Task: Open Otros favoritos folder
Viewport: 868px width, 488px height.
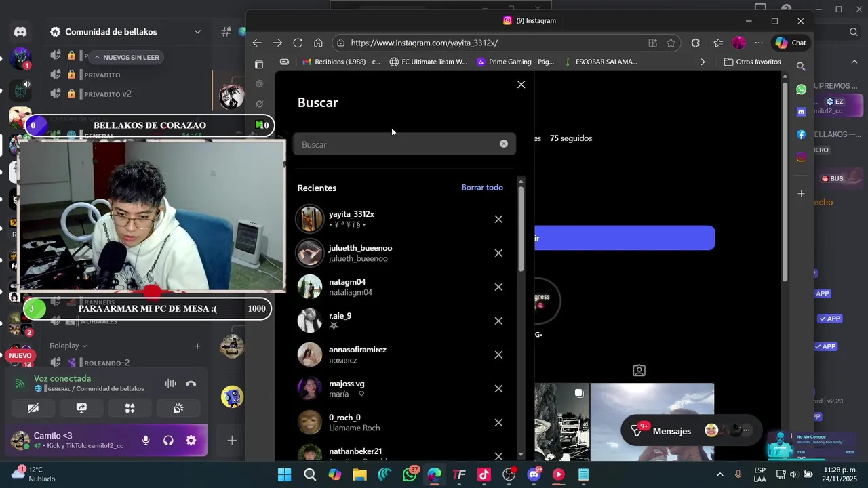Action: (x=752, y=62)
